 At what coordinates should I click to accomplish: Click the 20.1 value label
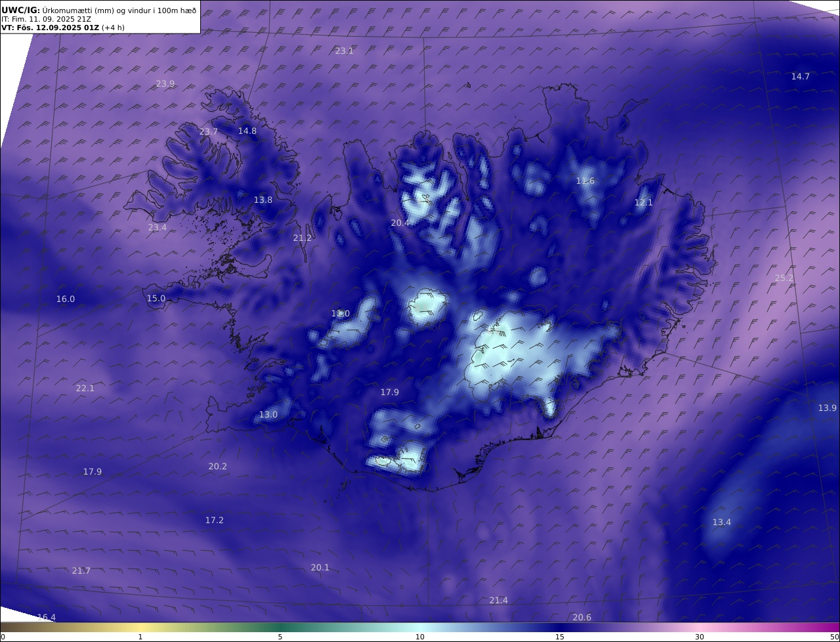[320, 567]
